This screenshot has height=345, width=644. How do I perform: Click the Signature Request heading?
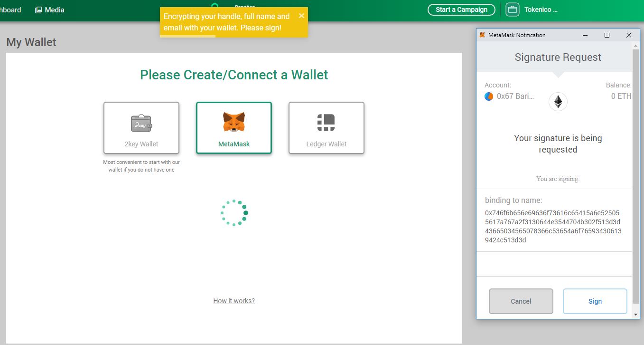pos(558,57)
